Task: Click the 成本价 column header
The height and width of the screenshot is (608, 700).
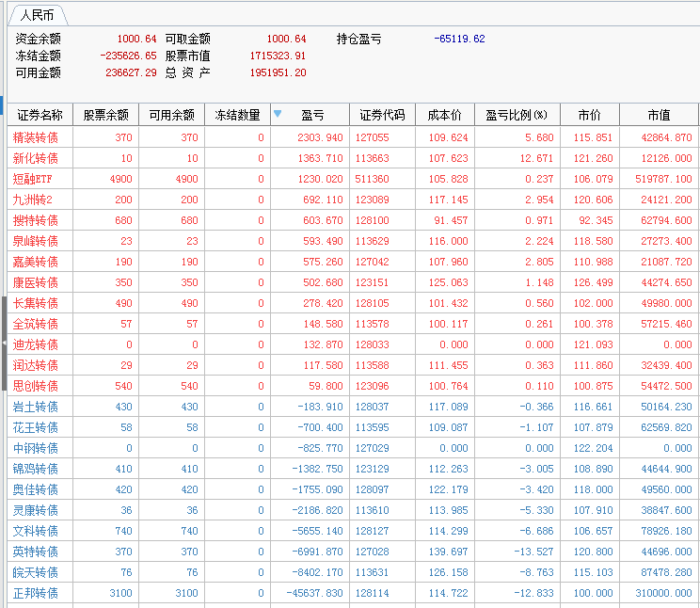Action: point(444,115)
